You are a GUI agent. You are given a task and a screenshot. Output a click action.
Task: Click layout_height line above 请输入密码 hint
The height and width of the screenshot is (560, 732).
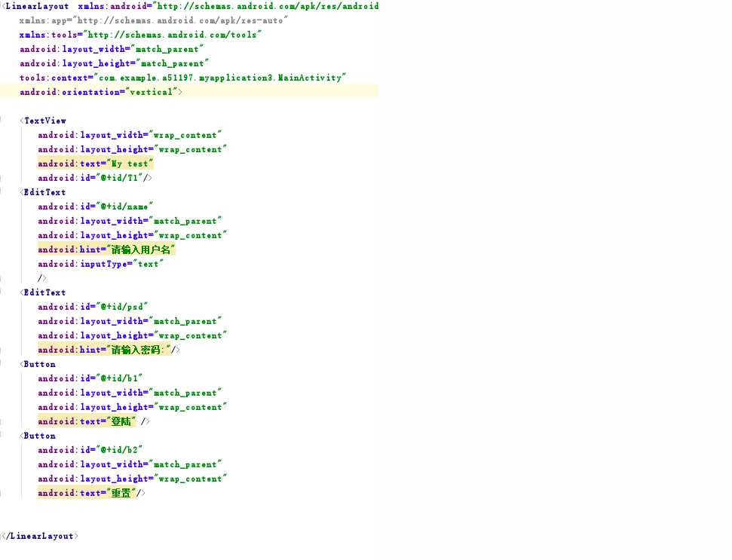(132, 336)
